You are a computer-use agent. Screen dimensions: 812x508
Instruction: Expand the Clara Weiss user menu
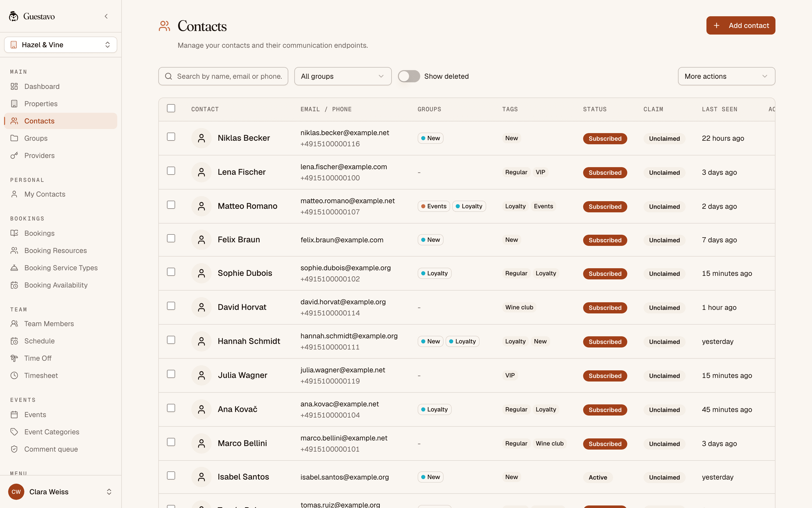point(61,491)
